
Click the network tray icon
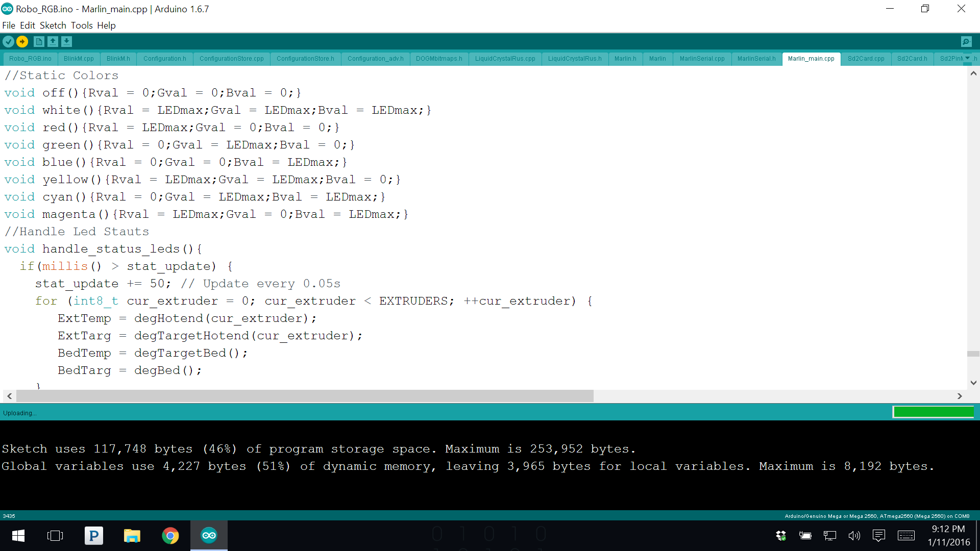tap(830, 536)
